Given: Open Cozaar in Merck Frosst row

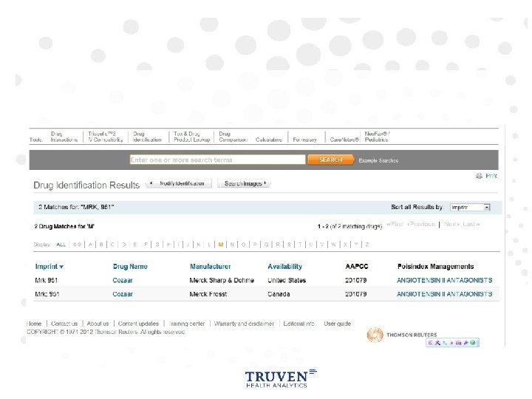Looking at the screenshot, I should pos(123,294).
